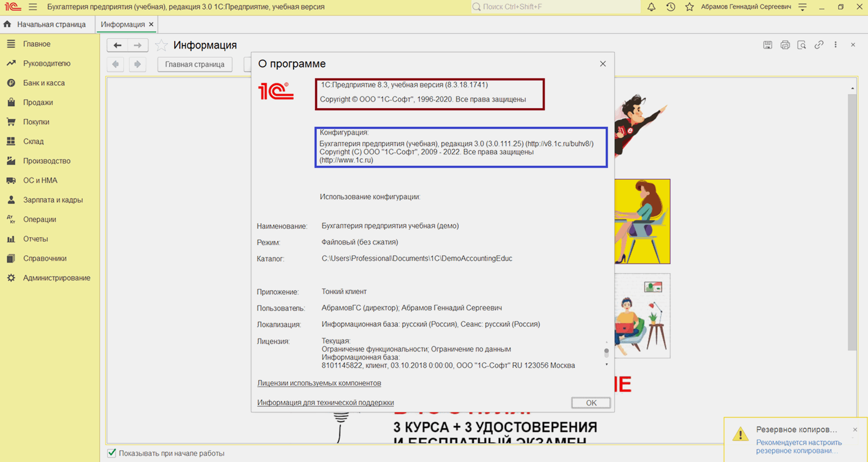Click the Ctrl+Shift+F search field

(x=555, y=7)
